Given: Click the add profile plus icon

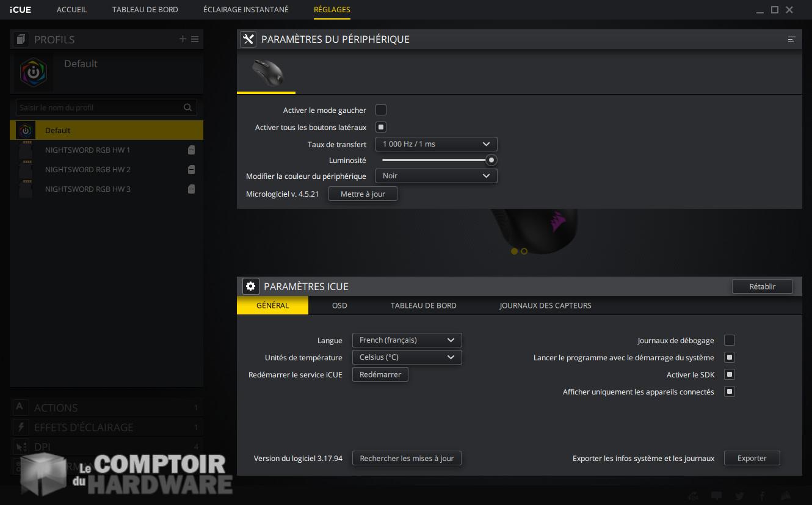Looking at the screenshot, I should pos(182,38).
